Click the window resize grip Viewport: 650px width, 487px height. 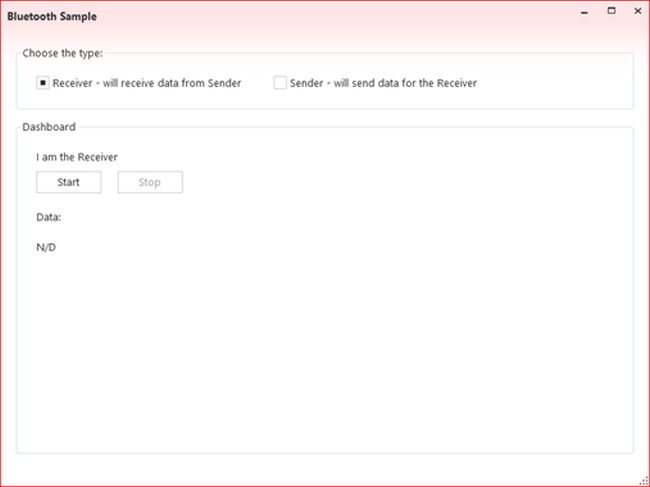[x=644, y=481]
